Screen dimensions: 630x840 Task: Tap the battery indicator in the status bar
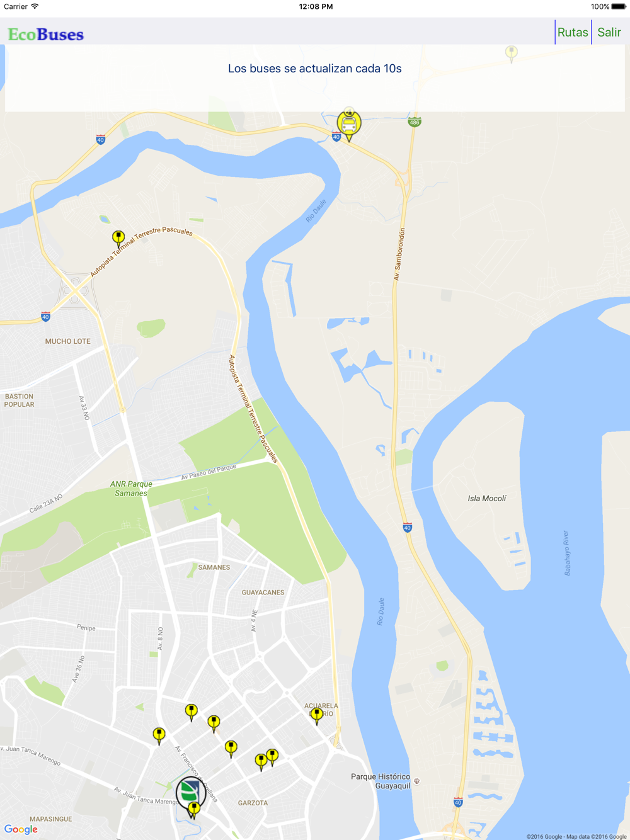619,6
